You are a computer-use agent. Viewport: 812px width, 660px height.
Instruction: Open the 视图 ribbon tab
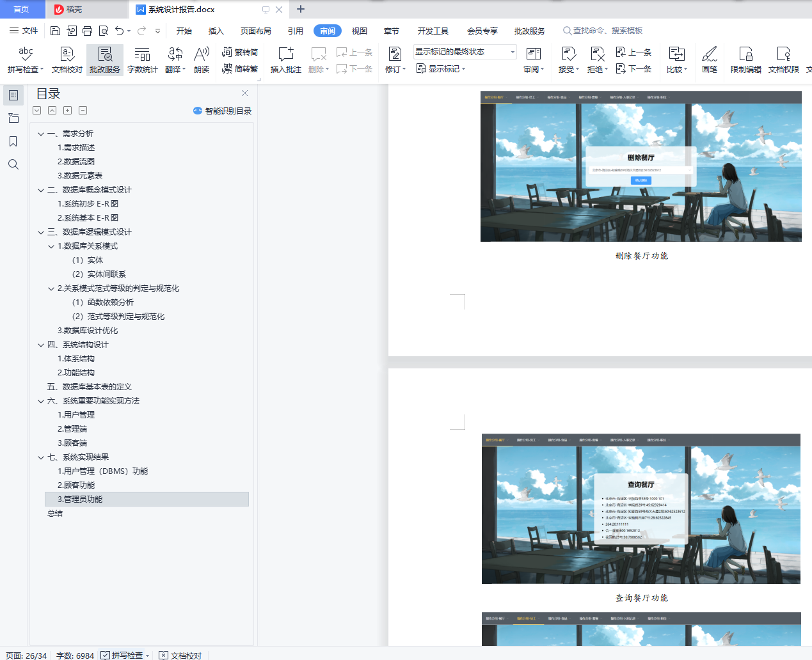[360, 31]
